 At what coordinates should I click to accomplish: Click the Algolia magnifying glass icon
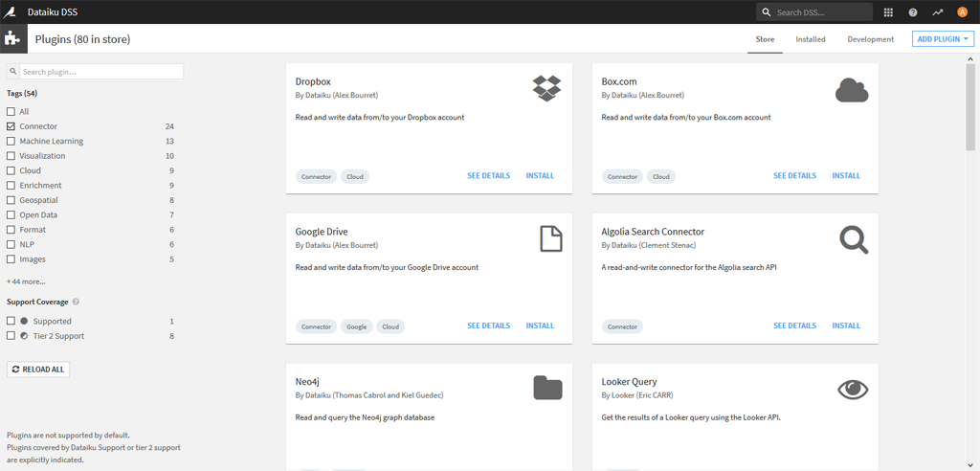tap(854, 239)
